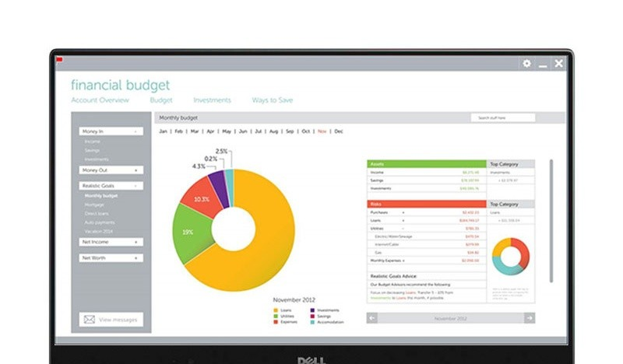Select May in the month selector

click(x=227, y=131)
